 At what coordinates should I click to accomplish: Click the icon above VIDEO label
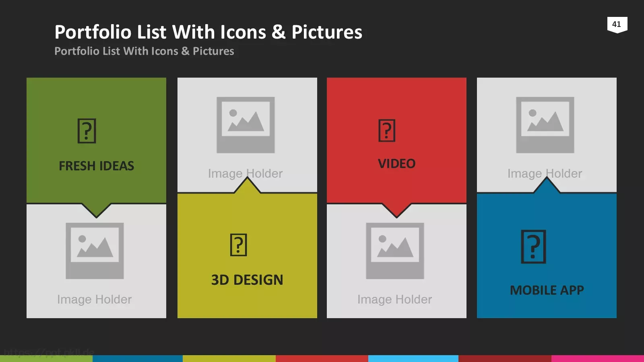[387, 130]
